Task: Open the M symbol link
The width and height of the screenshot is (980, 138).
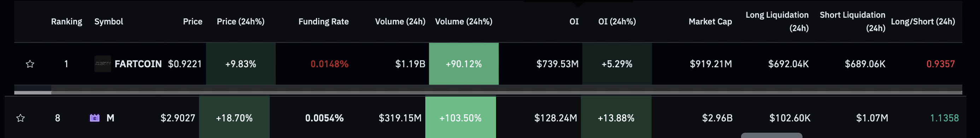Action: coord(110,118)
